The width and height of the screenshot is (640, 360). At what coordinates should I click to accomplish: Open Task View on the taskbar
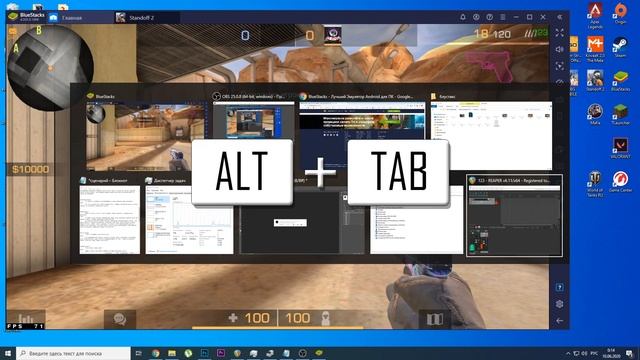pos(138,353)
